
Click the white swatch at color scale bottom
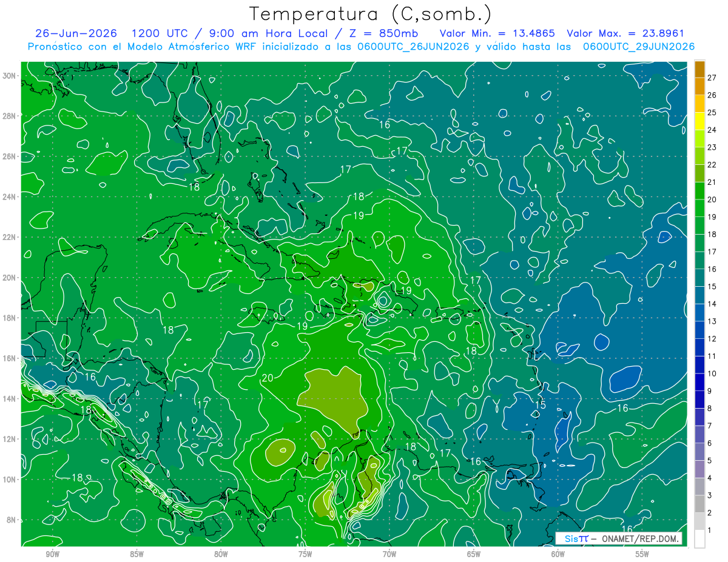tap(699, 539)
